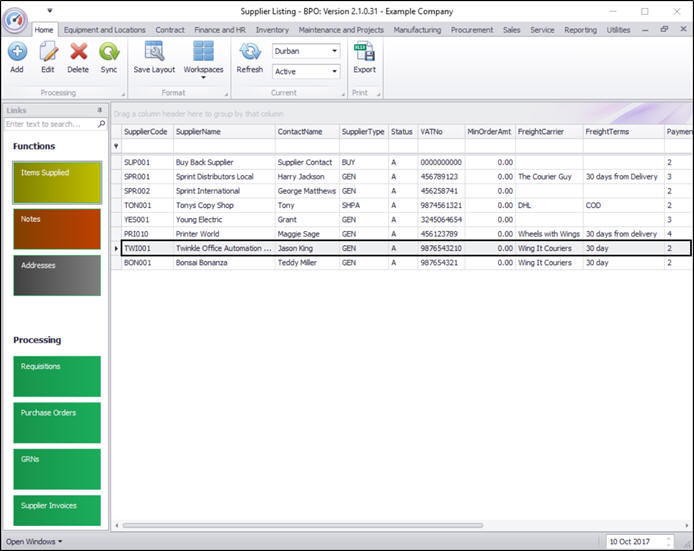
Task: Switch to the Procurement tab
Action: point(472,30)
